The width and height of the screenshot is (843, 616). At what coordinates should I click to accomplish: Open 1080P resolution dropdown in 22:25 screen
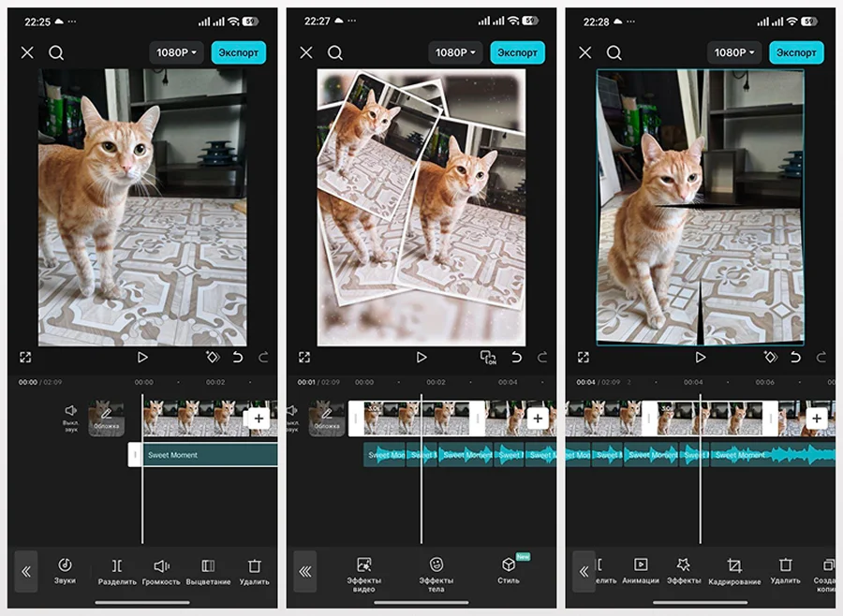pyautogui.click(x=176, y=52)
